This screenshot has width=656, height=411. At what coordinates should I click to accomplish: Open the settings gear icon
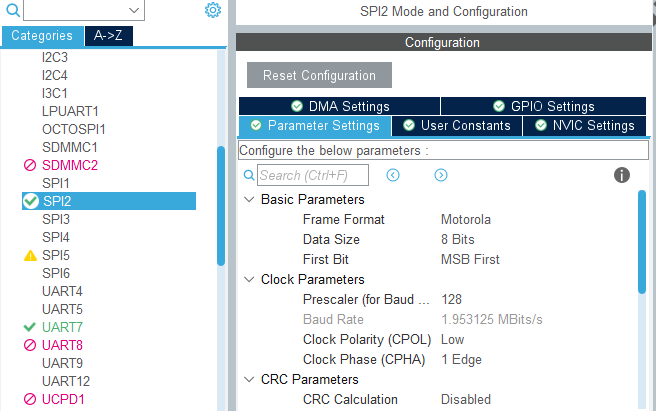213,10
